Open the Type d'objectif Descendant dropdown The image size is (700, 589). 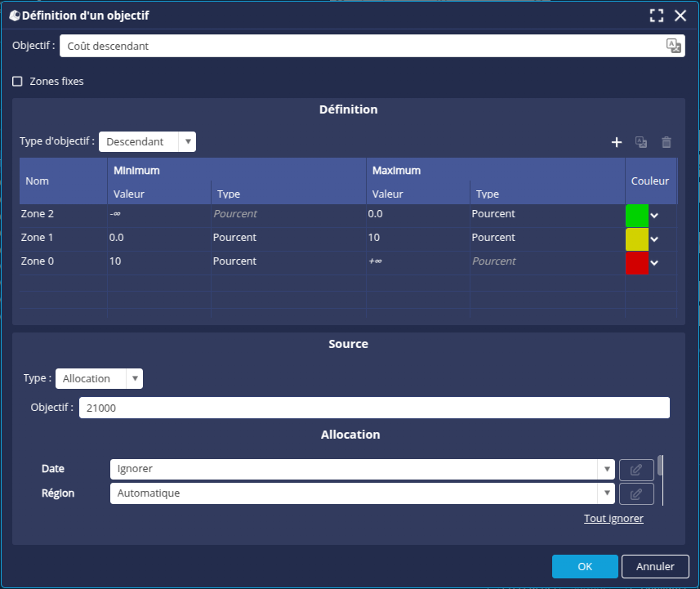coord(147,142)
